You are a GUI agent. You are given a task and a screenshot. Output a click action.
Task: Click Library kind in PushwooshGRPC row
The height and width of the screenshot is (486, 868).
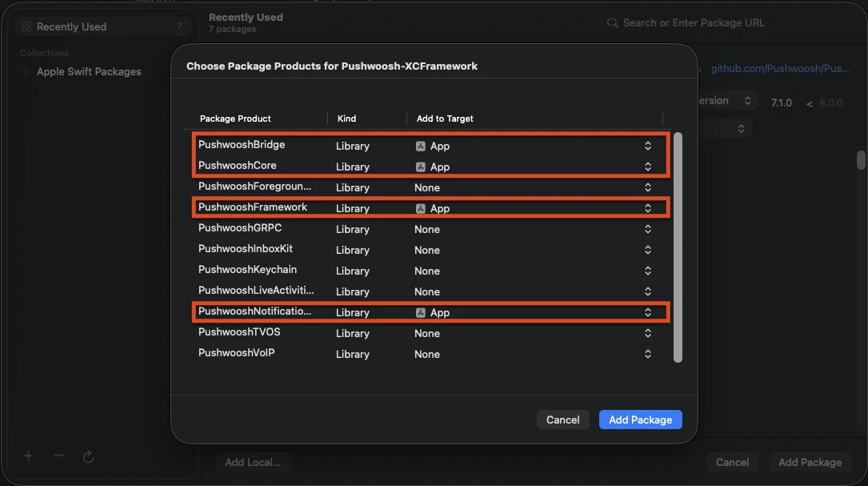point(353,230)
